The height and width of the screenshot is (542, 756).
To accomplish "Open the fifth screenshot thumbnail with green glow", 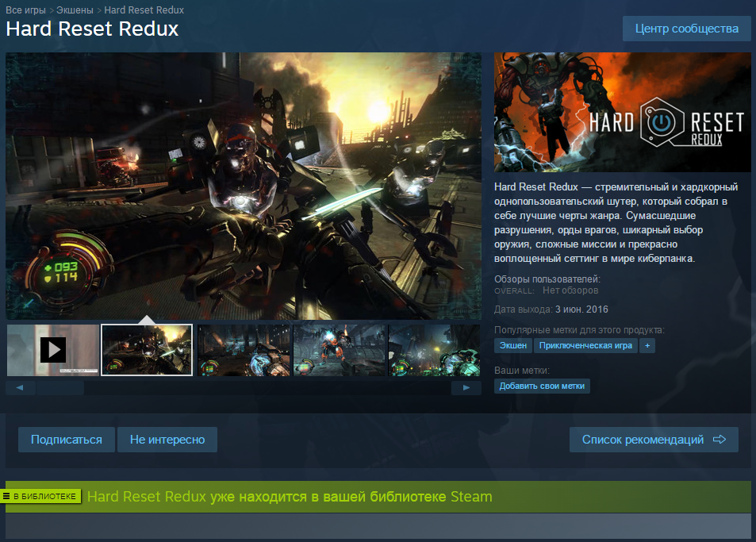I will pyautogui.click(x=434, y=350).
